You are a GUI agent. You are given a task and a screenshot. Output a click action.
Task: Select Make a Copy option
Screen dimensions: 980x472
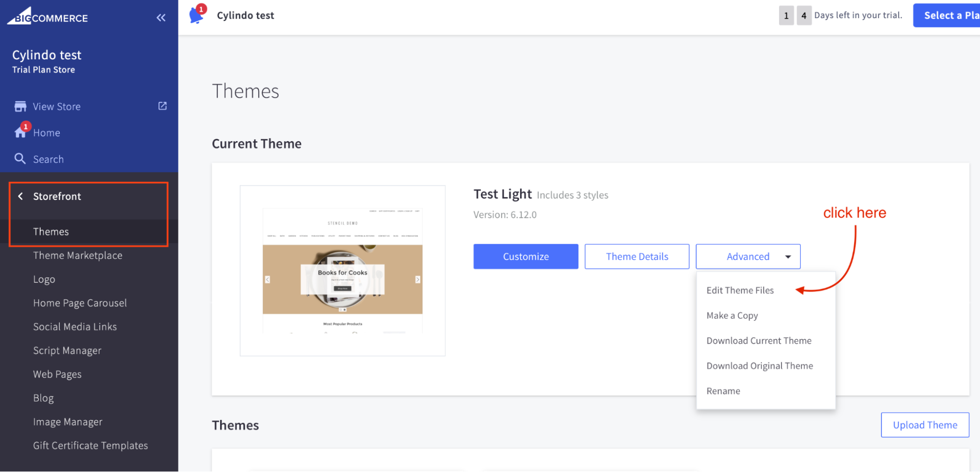[x=732, y=316]
